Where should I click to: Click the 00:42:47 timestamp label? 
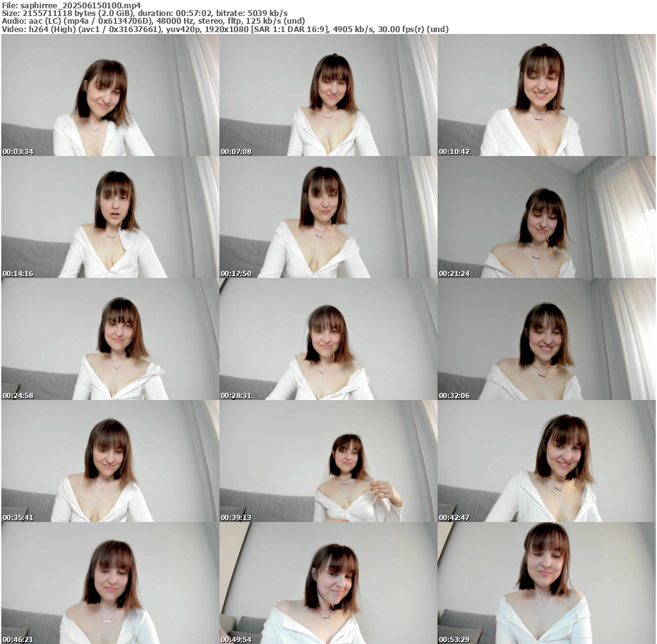(454, 518)
